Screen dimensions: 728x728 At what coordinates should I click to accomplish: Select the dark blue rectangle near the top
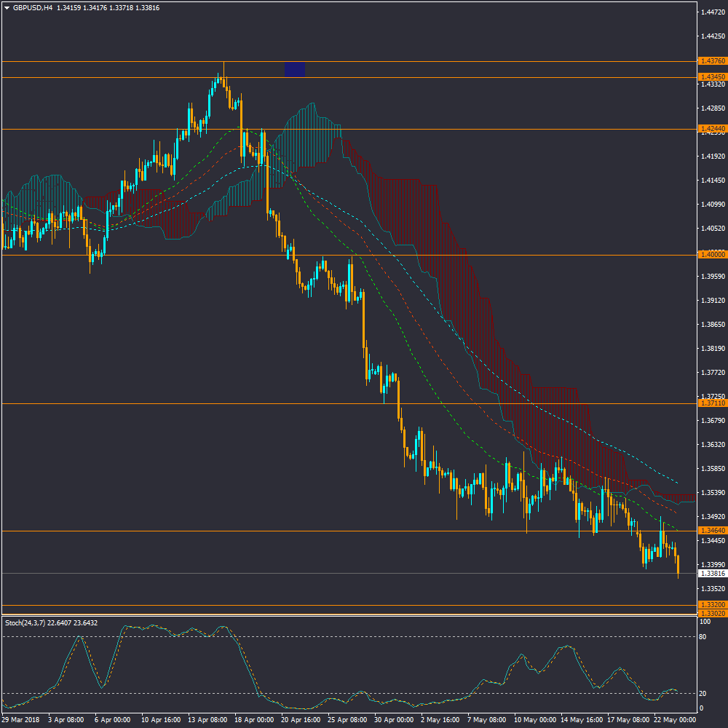pos(295,69)
